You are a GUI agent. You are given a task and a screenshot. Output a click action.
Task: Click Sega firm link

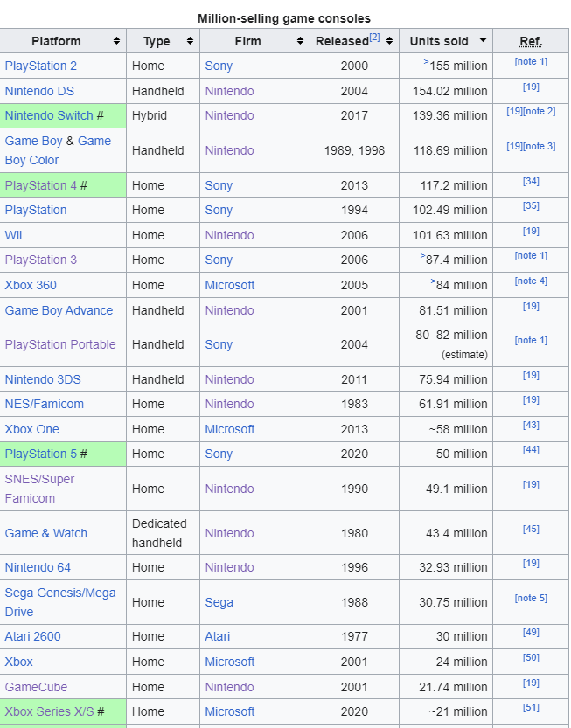[x=219, y=602]
